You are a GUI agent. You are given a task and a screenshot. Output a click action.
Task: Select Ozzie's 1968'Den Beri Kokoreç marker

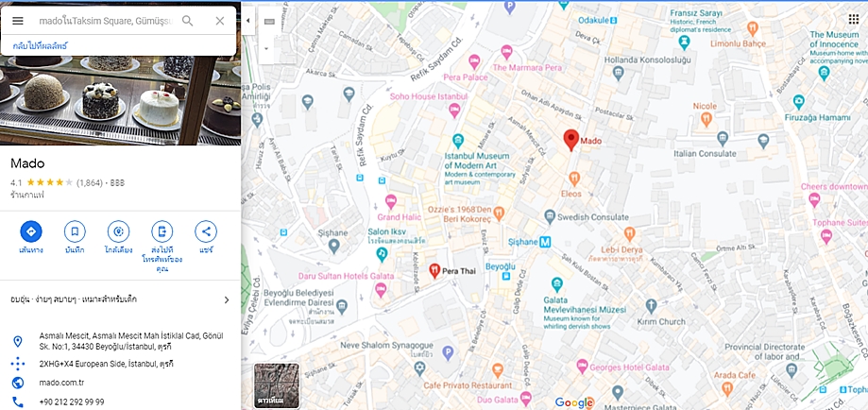pos(500,213)
